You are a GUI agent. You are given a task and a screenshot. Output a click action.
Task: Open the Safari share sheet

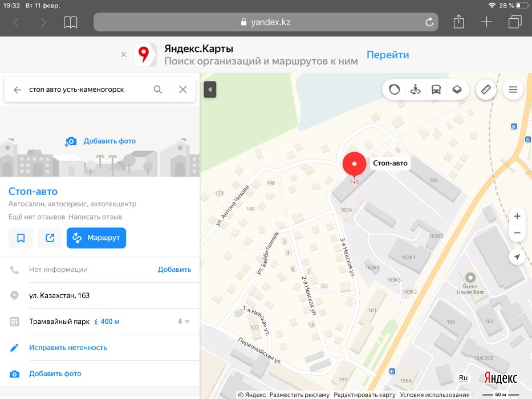[458, 22]
